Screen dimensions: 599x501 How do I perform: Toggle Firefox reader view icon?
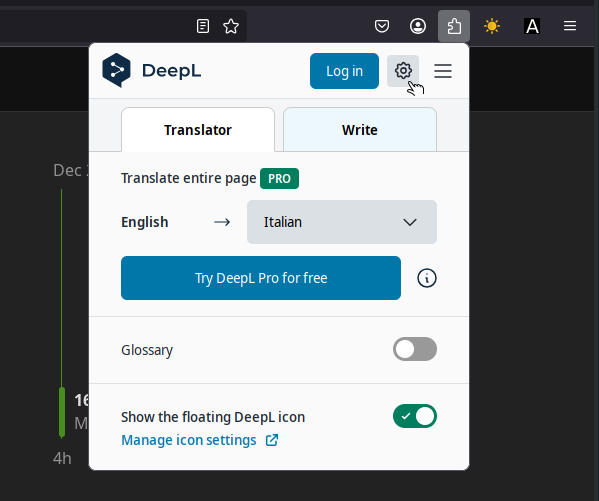203,26
